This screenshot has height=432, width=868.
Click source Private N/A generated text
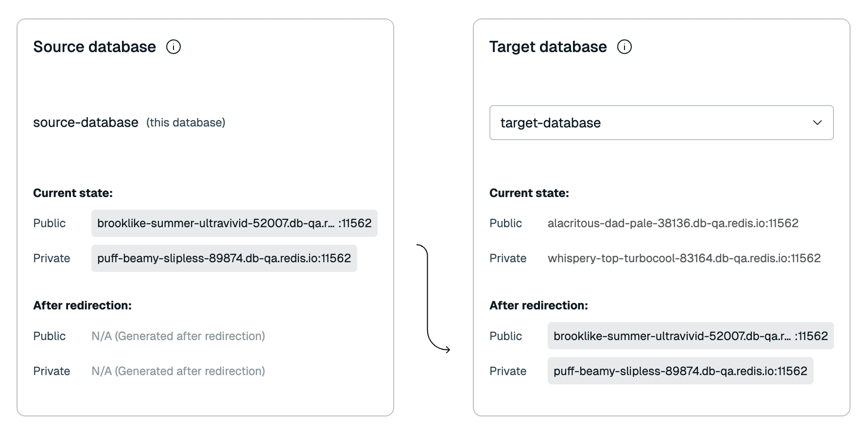(x=178, y=371)
